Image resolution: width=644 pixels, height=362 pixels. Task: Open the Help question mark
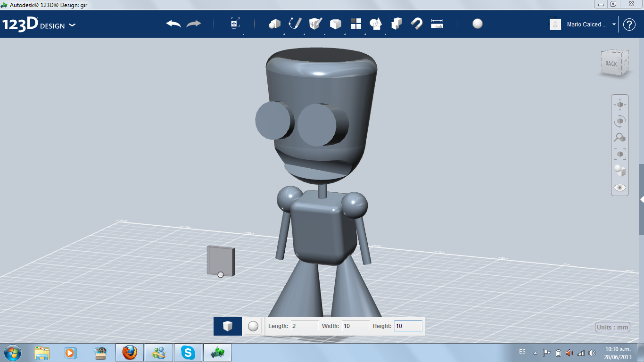pyautogui.click(x=629, y=25)
